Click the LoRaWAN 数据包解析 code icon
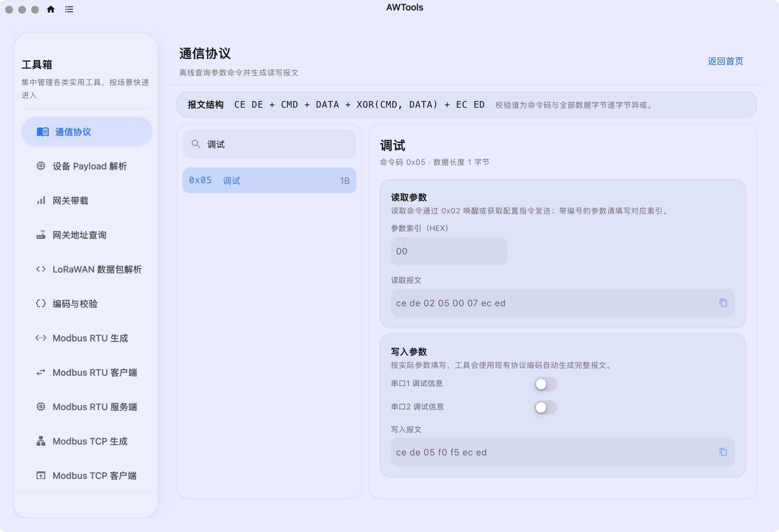Screen dimensions: 779x532 41,269
